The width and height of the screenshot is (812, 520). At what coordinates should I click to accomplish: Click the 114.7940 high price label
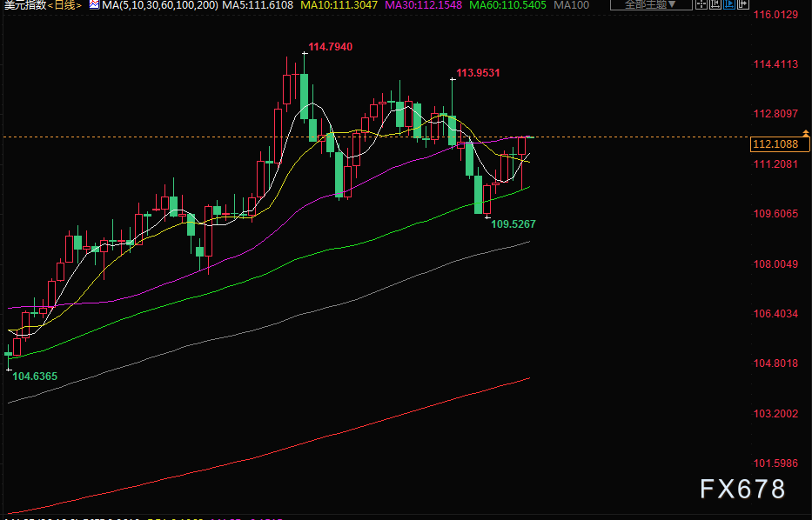click(331, 47)
